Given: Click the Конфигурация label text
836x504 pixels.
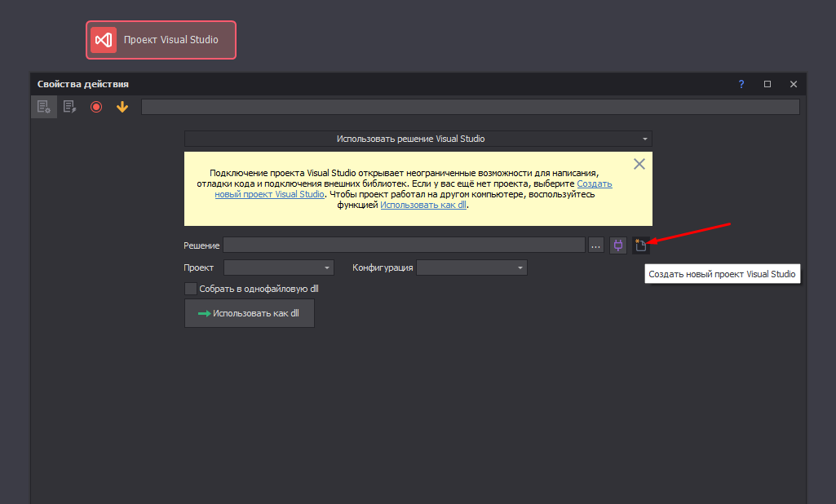Looking at the screenshot, I should tap(383, 267).
